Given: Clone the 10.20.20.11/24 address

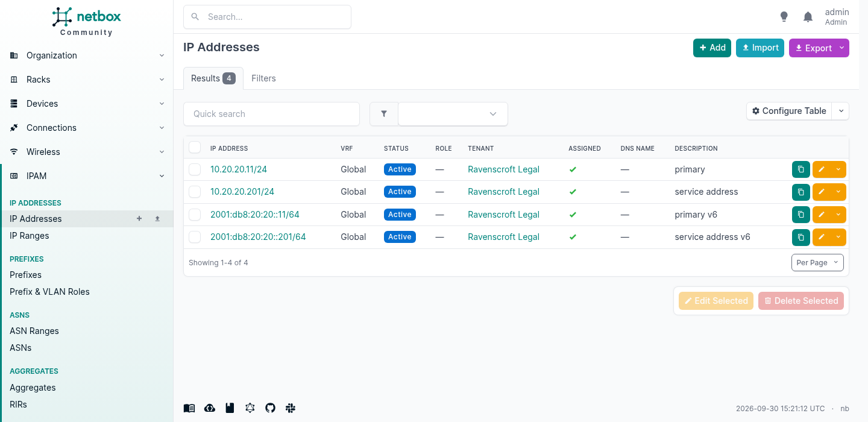Looking at the screenshot, I should 800,169.
